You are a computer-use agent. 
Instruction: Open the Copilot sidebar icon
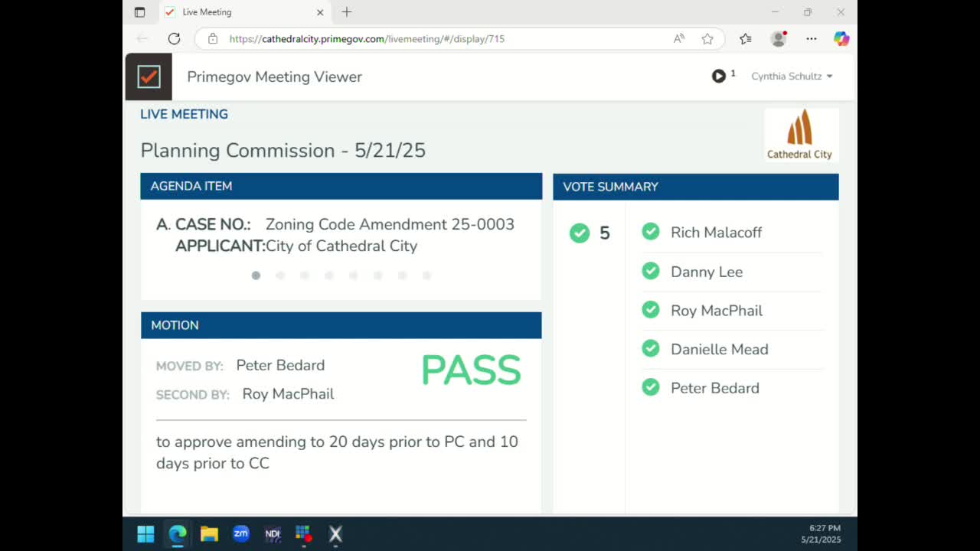841,38
